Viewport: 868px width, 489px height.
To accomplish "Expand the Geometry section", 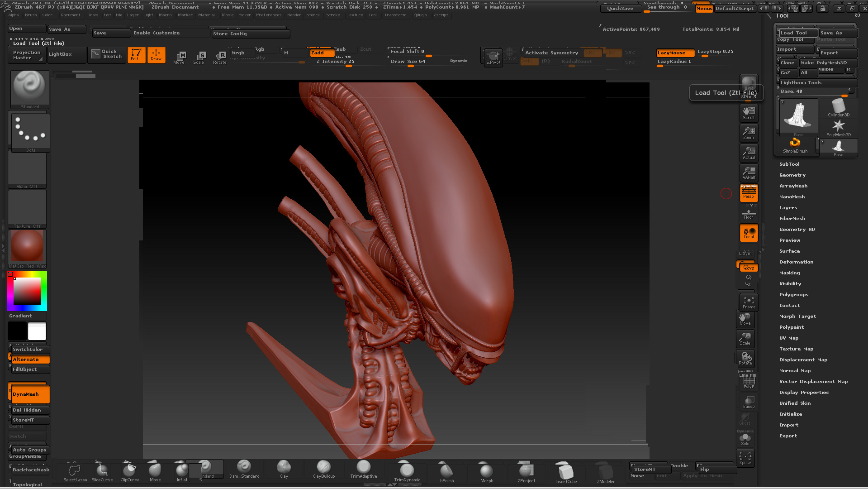I will pos(792,175).
